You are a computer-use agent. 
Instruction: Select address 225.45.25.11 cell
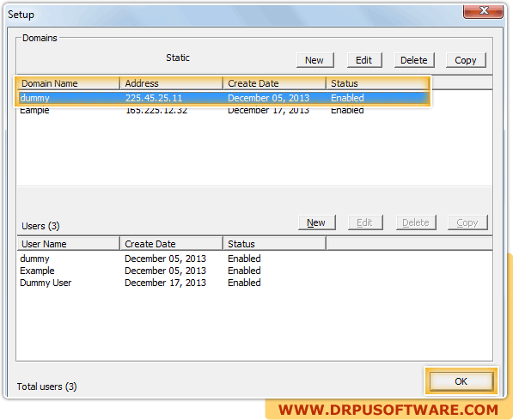[x=154, y=98]
